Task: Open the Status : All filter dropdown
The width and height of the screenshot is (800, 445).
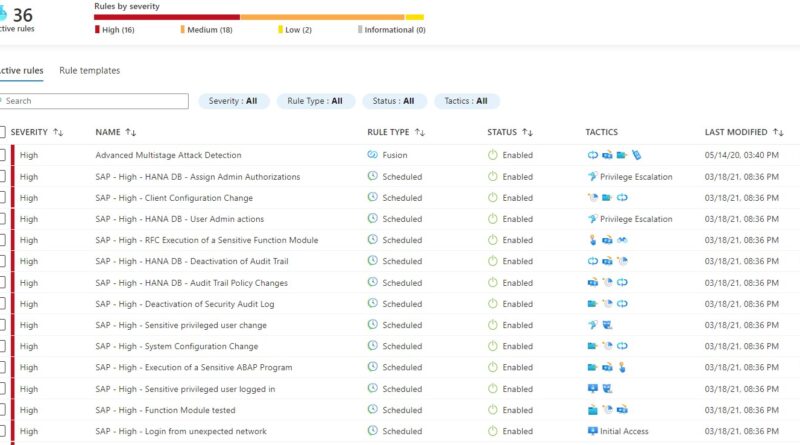Action: pos(393,101)
